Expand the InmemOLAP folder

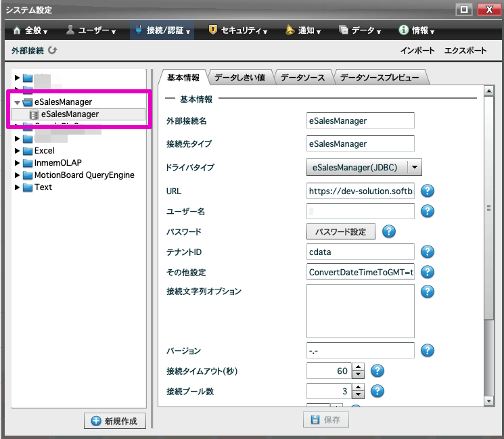17,163
